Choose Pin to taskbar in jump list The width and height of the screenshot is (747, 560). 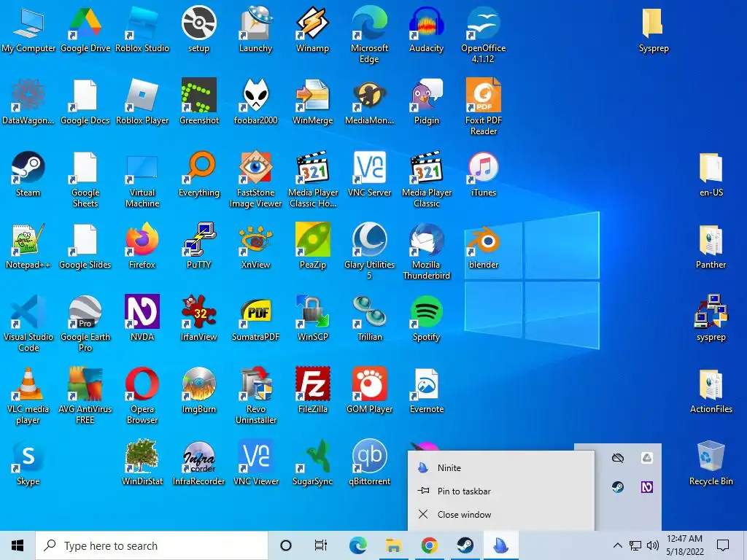coord(501,491)
